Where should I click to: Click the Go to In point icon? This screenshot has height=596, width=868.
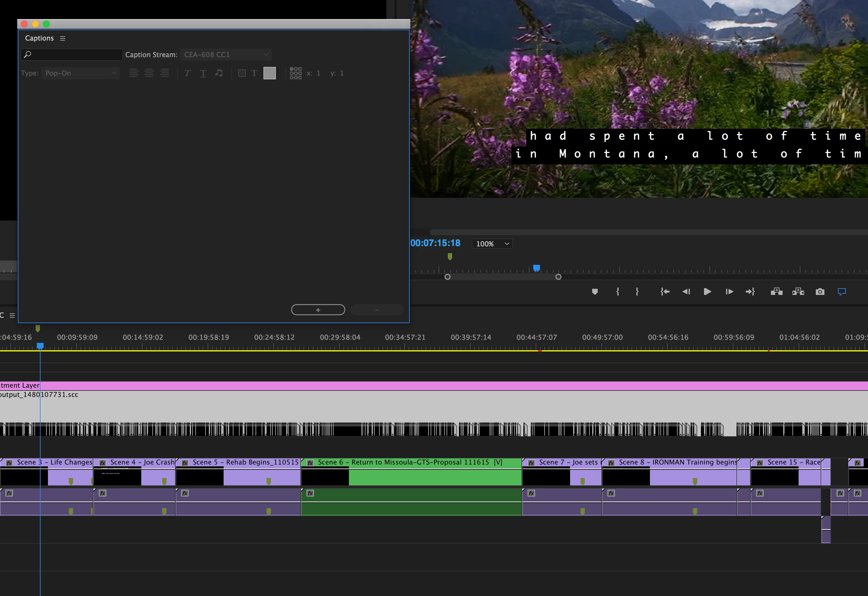[x=665, y=292]
